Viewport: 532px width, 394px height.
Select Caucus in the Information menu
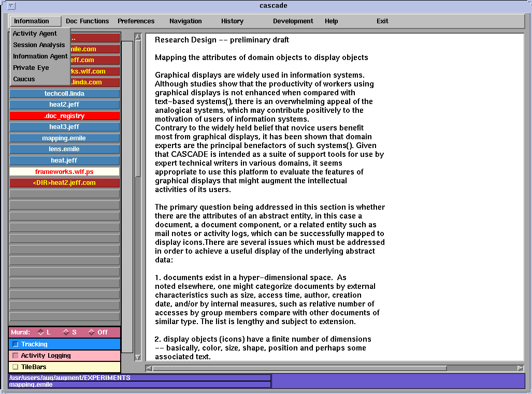pyautogui.click(x=40, y=79)
